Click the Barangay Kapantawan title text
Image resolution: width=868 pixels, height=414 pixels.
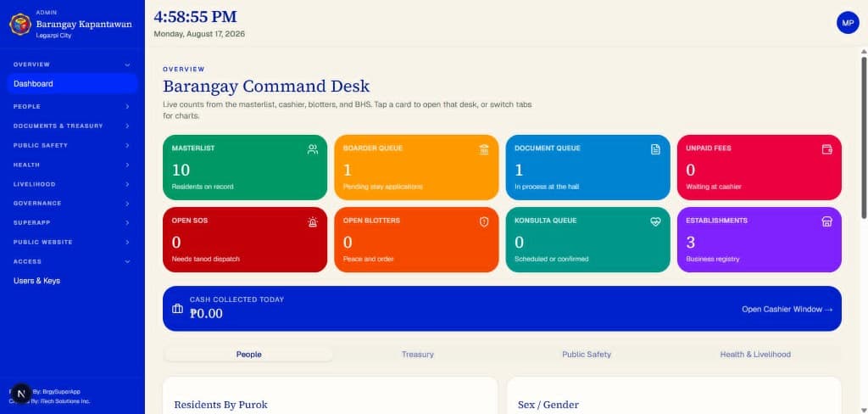point(84,25)
